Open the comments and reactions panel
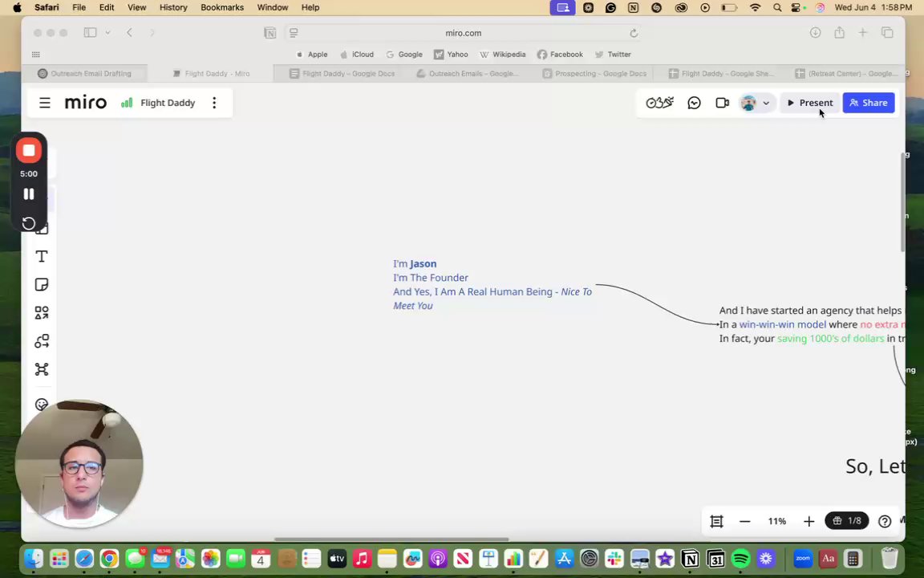The image size is (924, 578). [694, 103]
